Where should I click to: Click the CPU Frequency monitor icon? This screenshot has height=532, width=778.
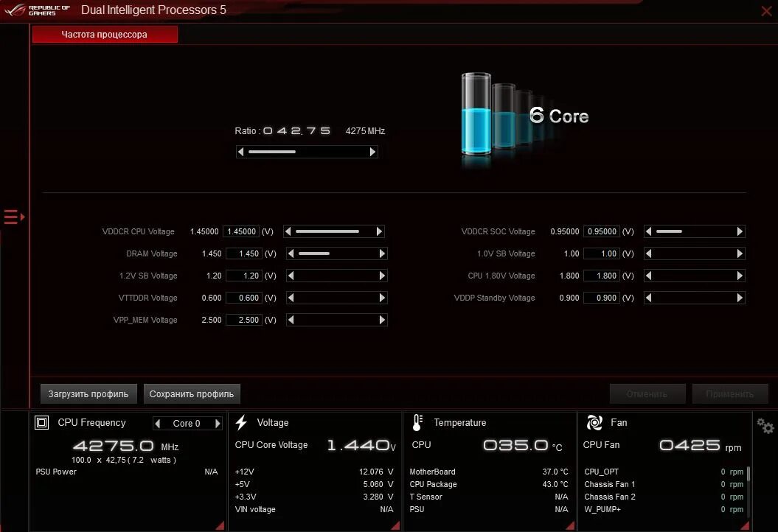coord(42,422)
